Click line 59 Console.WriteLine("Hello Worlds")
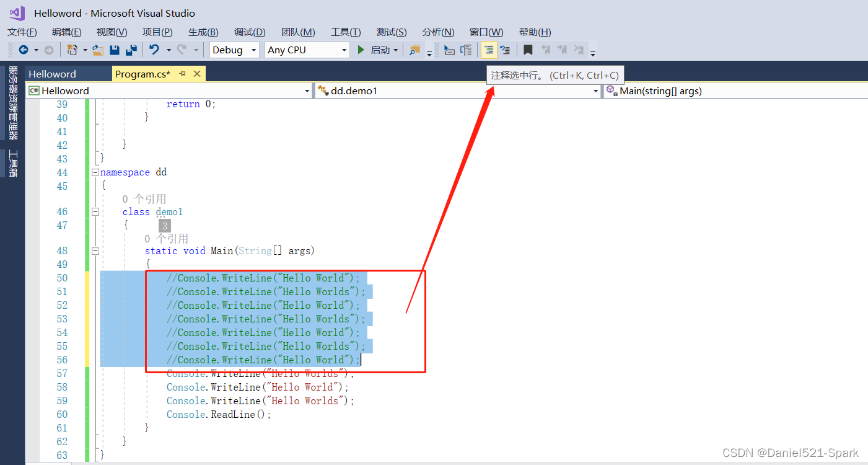The width and height of the screenshot is (868, 465). tap(261, 401)
